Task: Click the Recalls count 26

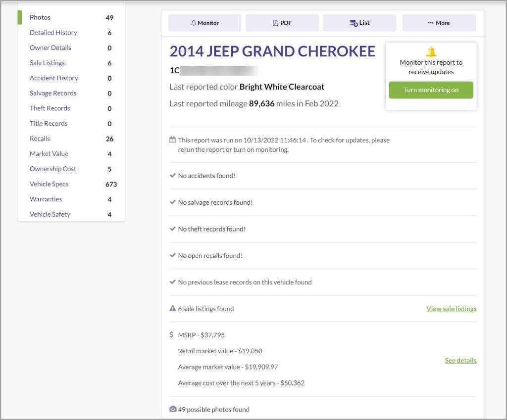Action: click(109, 139)
